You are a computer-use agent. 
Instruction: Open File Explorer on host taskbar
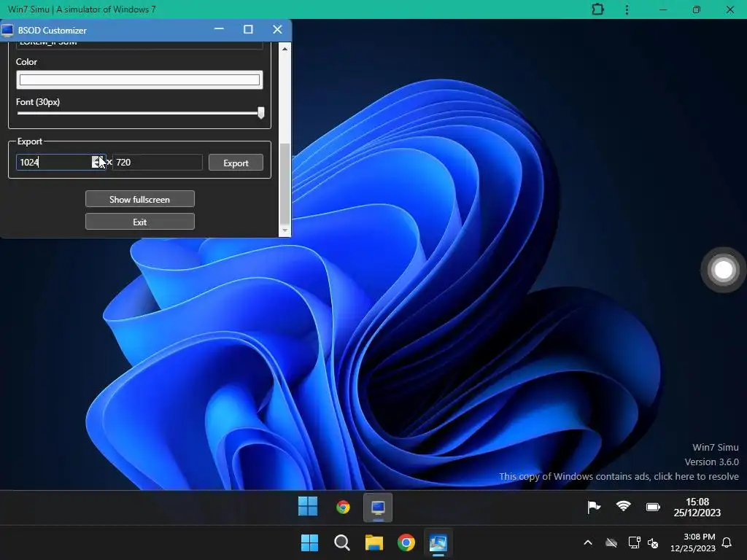(x=374, y=542)
